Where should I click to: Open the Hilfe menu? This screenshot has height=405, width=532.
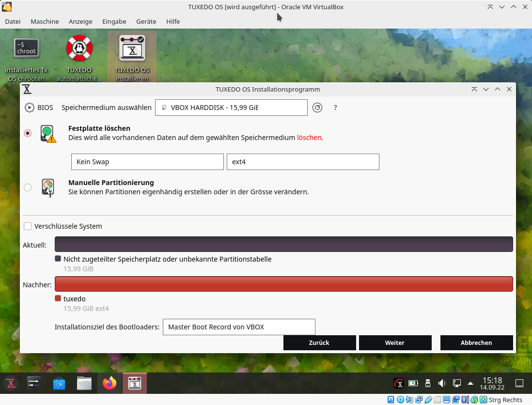pos(173,21)
